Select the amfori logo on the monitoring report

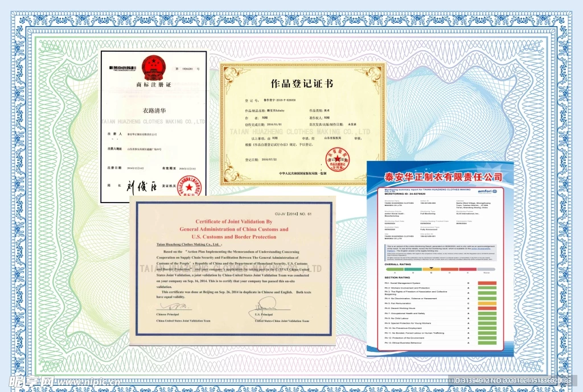[x=488, y=192]
